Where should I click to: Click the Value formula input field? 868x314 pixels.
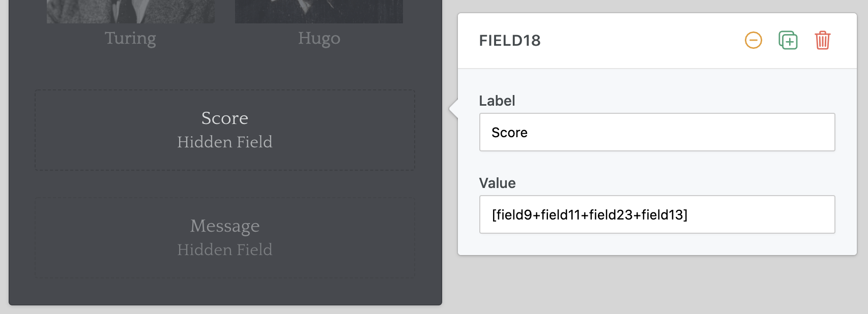(x=657, y=214)
